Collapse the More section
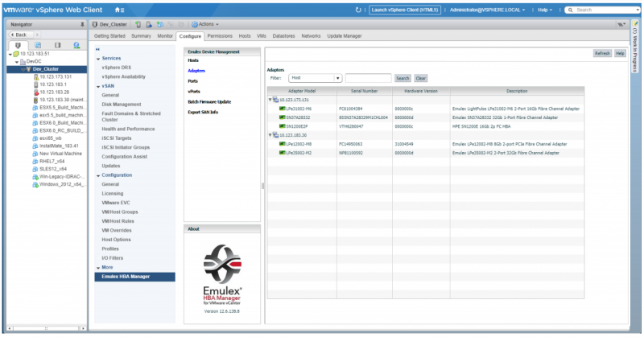The image size is (644, 337). [x=98, y=268]
